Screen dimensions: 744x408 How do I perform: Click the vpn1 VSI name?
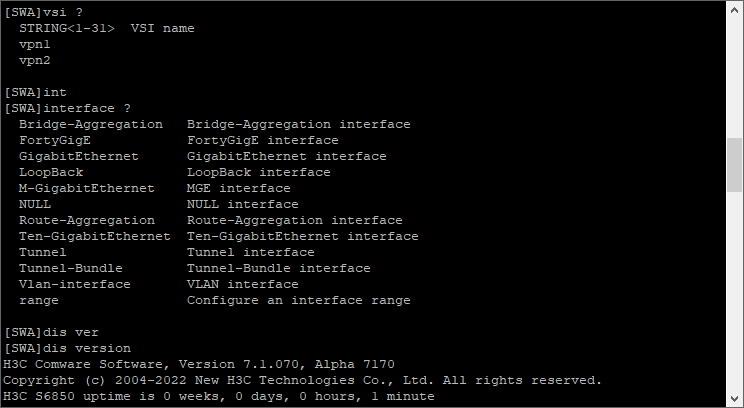click(35, 44)
